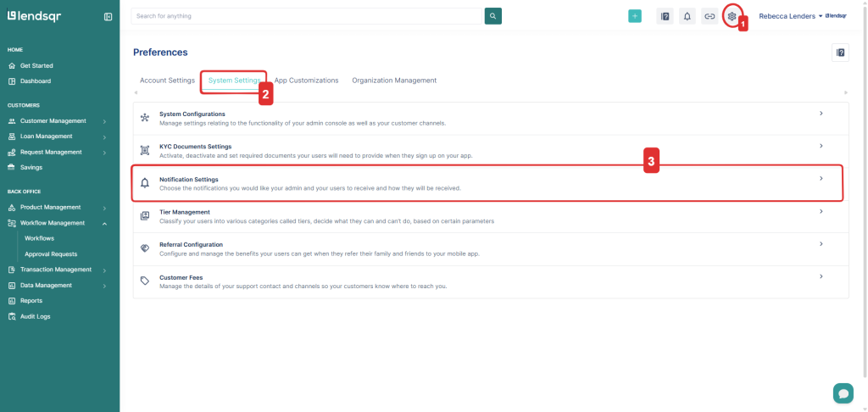The height and width of the screenshot is (412, 868).
Task: Click the link chain icon in header
Action: click(x=709, y=16)
